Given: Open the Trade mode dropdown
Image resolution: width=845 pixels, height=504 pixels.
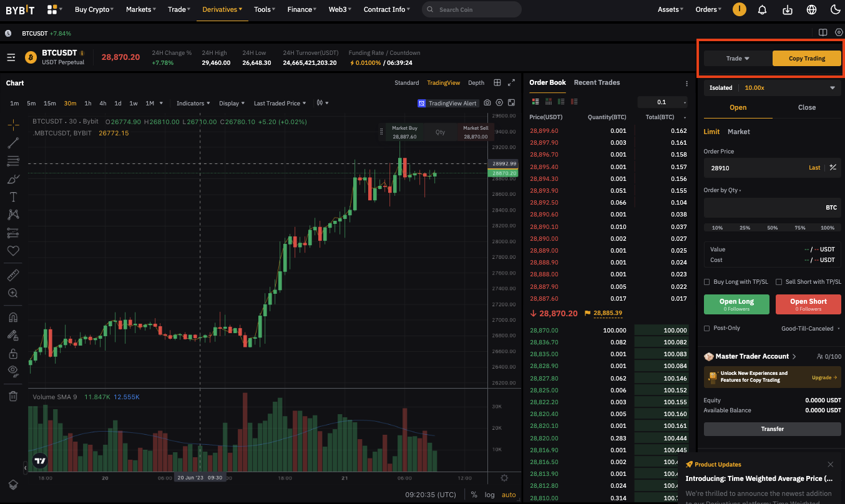Looking at the screenshot, I should (x=738, y=59).
